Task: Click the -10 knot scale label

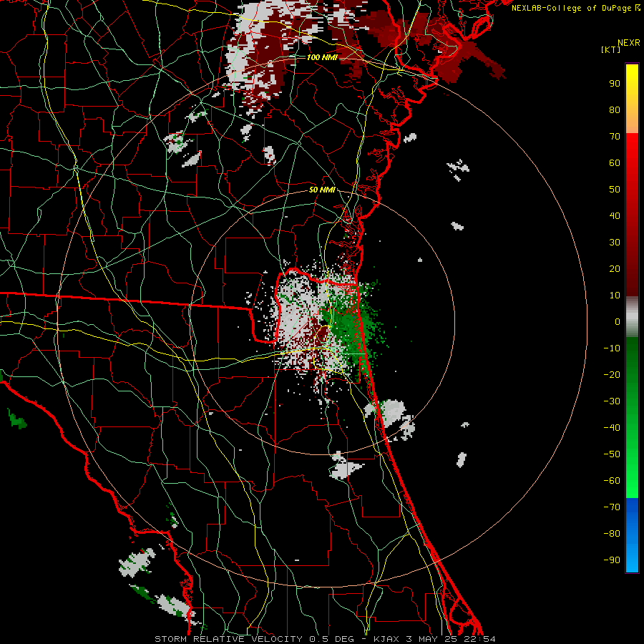Action: pos(612,348)
